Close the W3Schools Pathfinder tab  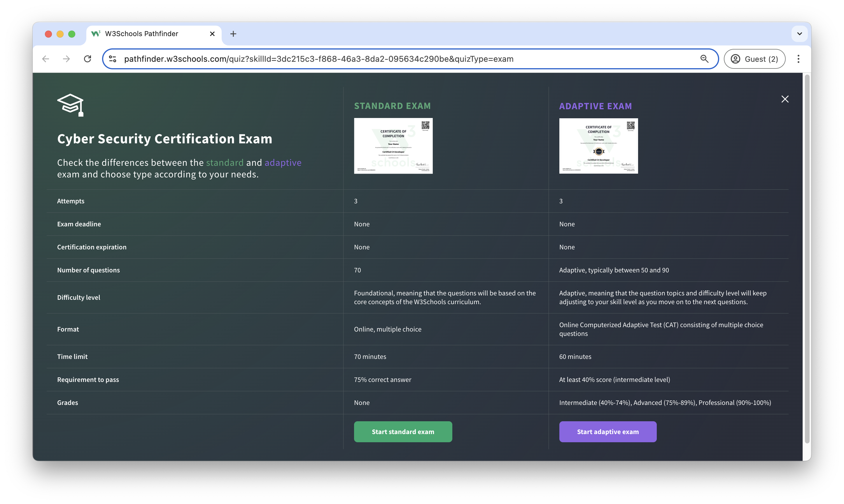212,34
